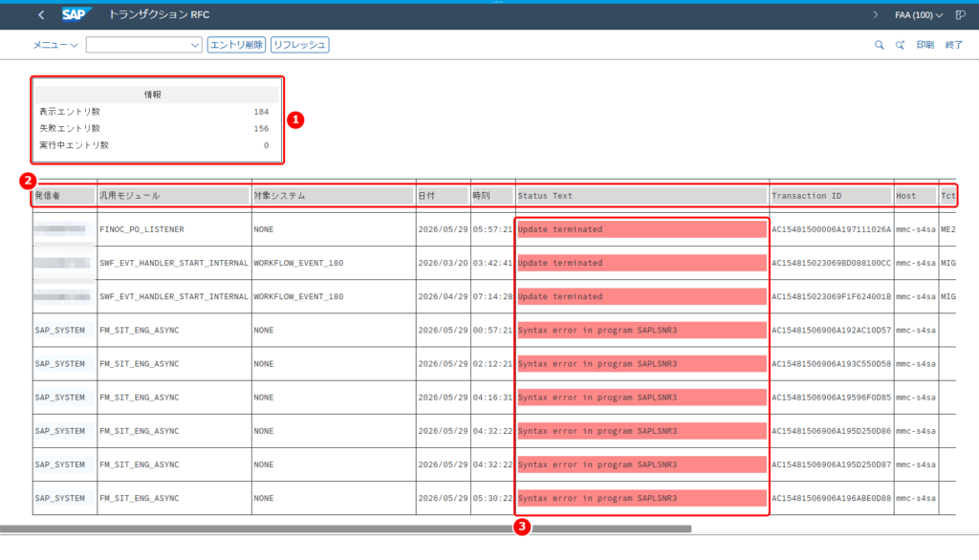
Task: Select the 日付 column header
Action: [x=444, y=196]
